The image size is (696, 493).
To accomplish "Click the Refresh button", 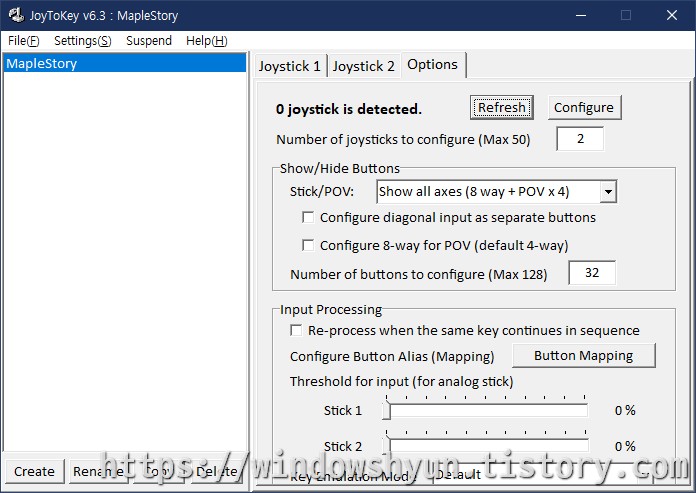I will pos(502,107).
